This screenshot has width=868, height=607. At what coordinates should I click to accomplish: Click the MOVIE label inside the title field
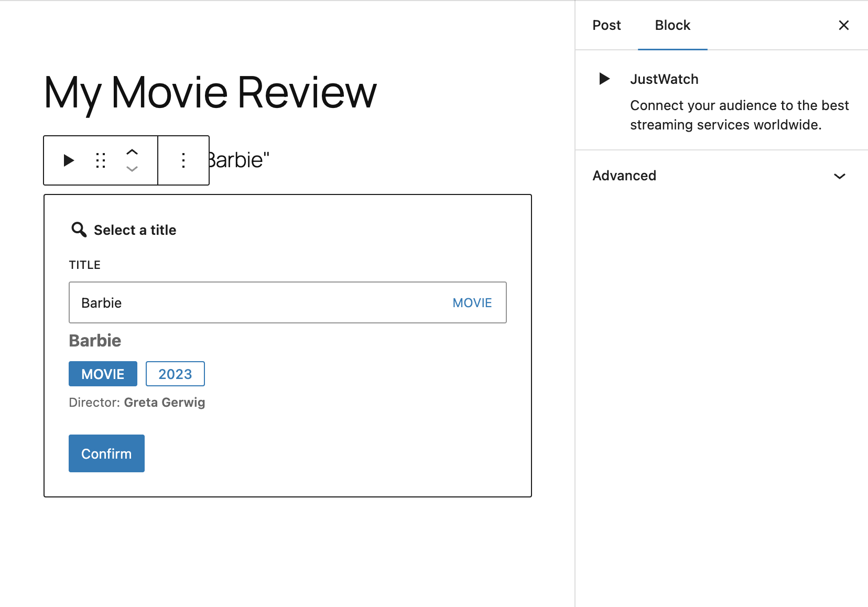point(471,302)
